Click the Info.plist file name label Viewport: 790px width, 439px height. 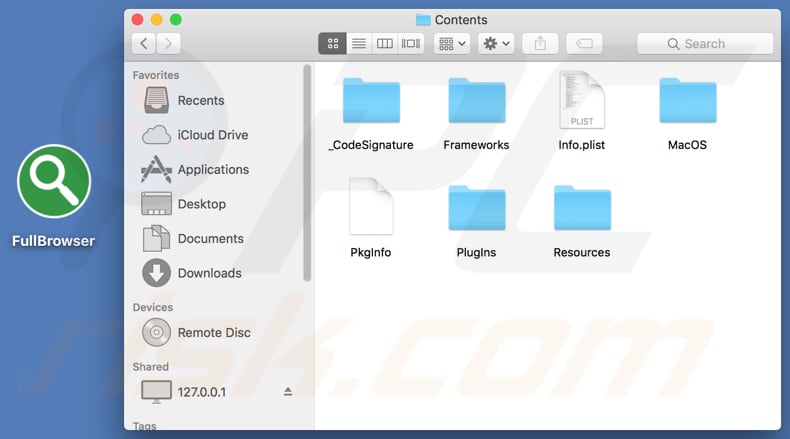pos(582,145)
